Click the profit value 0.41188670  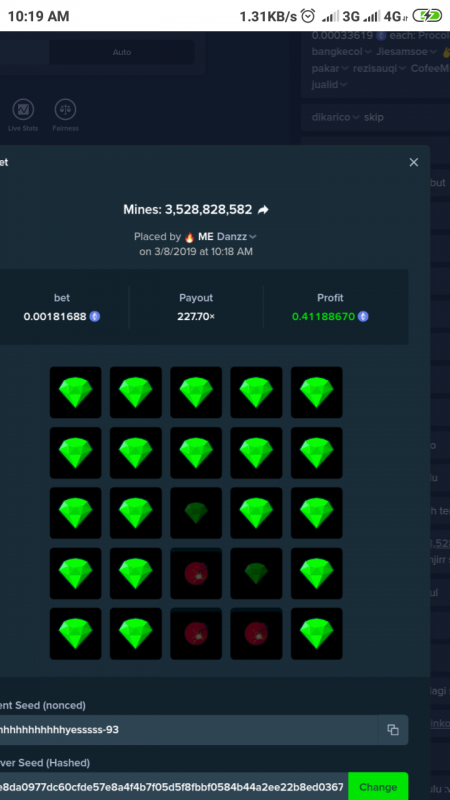(x=323, y=317)
